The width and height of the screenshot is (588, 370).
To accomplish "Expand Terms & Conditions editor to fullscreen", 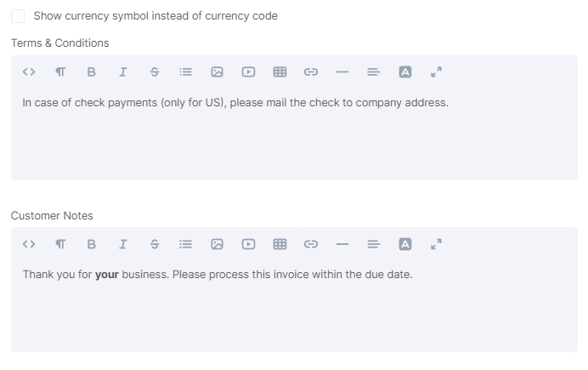I will click(x=436, y=71).
